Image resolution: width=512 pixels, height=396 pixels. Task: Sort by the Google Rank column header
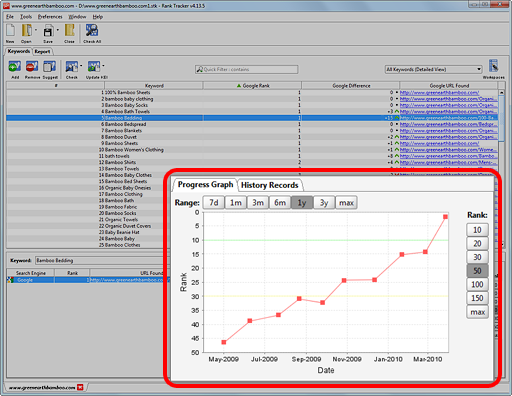click(x=252, y=86)
